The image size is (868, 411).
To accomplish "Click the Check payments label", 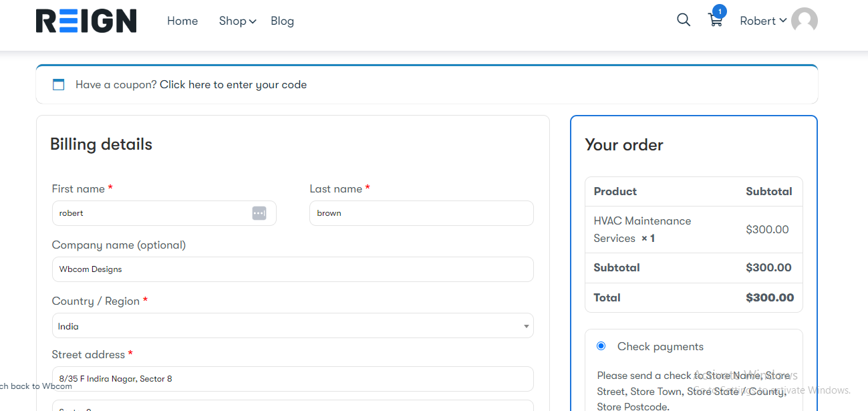I will (x=660, y=347).
